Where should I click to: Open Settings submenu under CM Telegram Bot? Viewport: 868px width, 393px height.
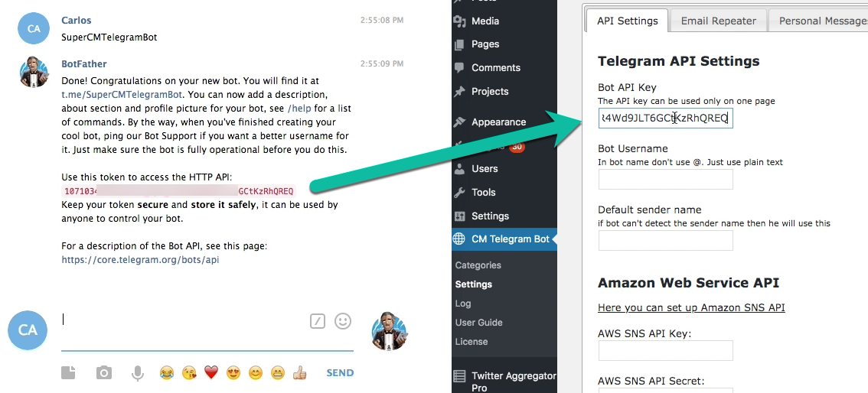pos(473,284)
